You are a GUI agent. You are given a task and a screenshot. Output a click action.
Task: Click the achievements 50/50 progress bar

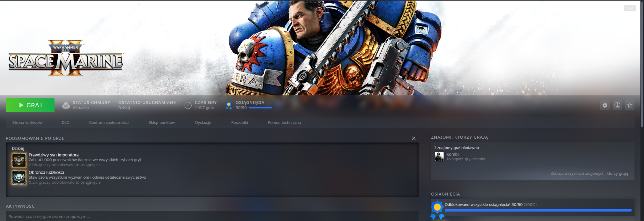(260, 108)
